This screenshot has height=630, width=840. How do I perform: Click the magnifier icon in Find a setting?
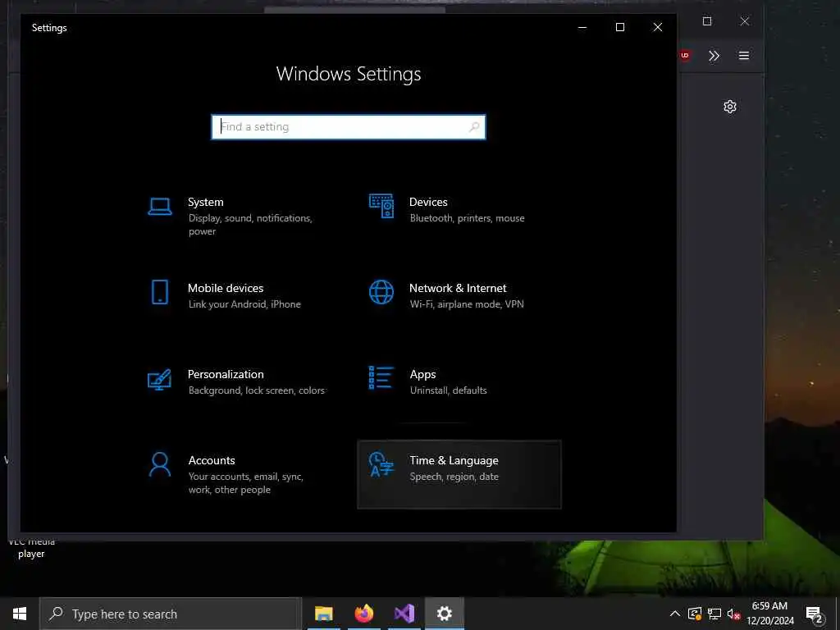pyautogui.click(x=474, y=127)
